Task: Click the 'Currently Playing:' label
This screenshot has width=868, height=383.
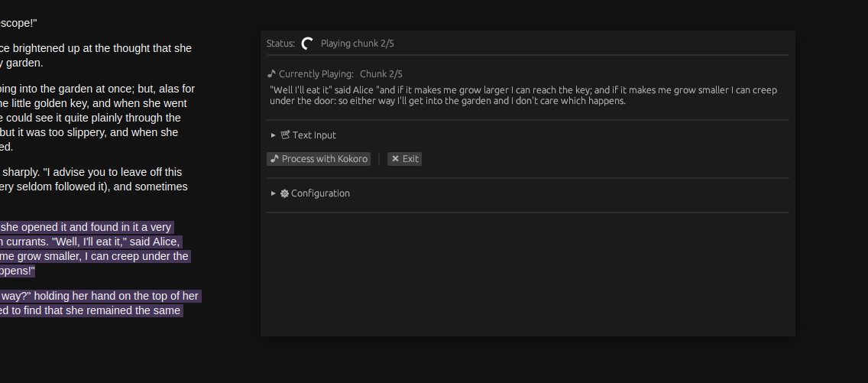Action: coord(316,74)
